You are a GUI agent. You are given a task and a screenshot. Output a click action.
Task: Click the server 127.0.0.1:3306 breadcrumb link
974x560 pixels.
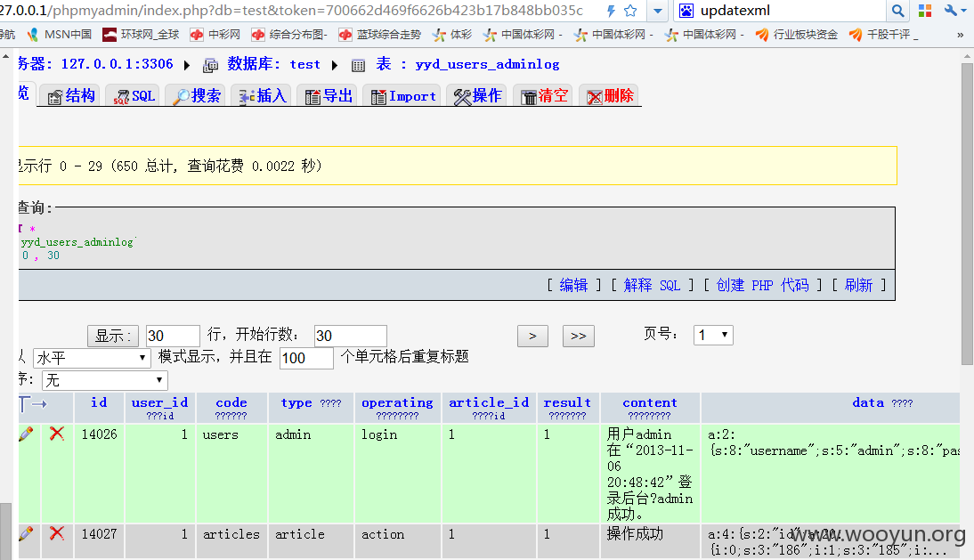click(x=117, y=64)
